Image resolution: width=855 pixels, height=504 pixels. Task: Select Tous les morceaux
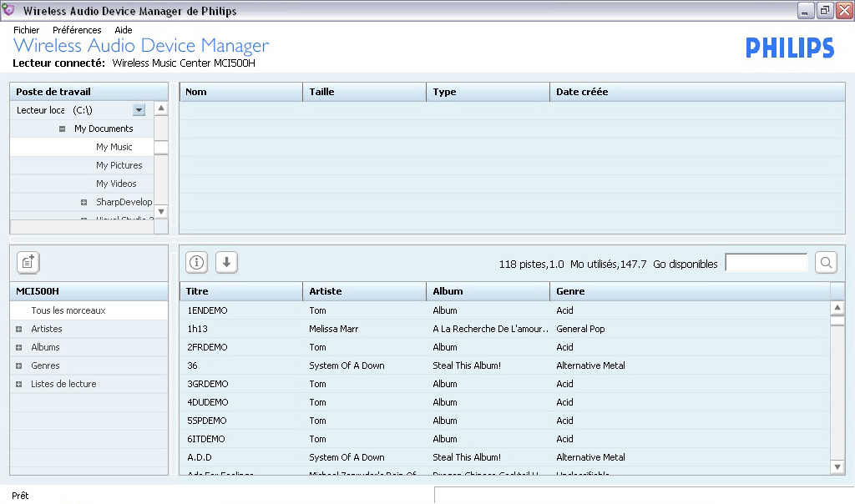tap(68, 310)
